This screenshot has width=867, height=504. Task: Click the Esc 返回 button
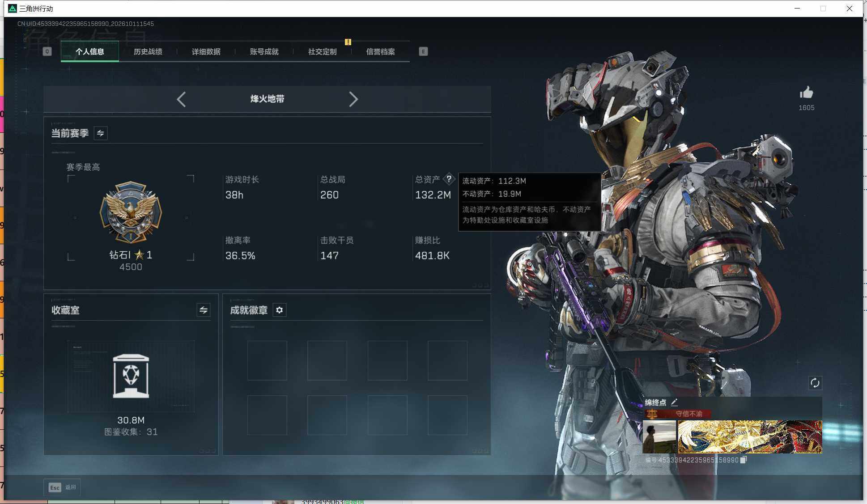tap(62, 487)
